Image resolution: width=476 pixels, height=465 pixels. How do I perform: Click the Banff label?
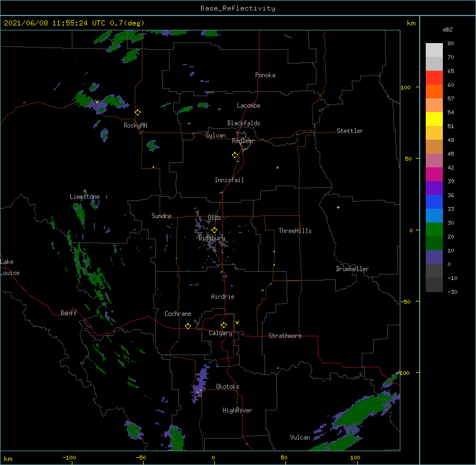click(x=68, y=313)
